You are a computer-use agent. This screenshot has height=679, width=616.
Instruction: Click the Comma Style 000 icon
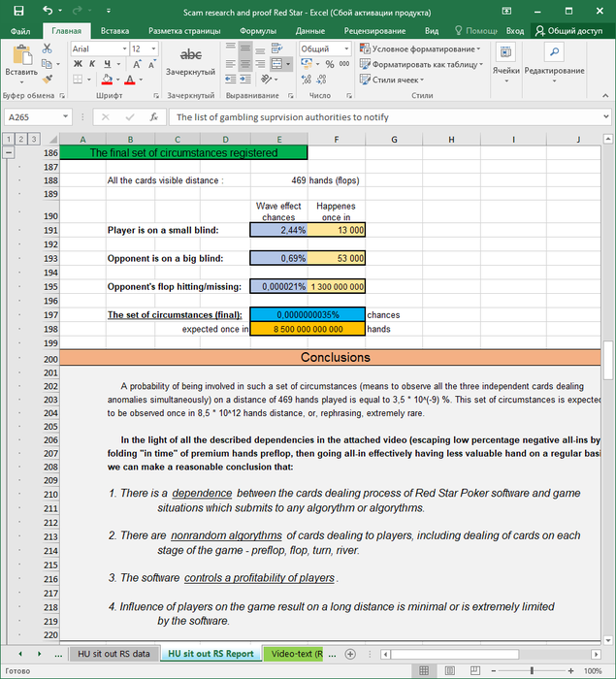344,64
